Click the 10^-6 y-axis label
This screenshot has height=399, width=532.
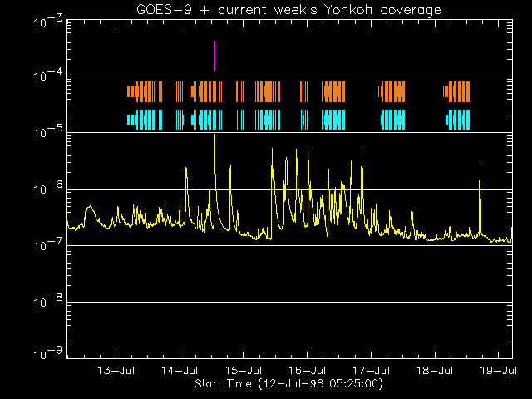[48, 188]
